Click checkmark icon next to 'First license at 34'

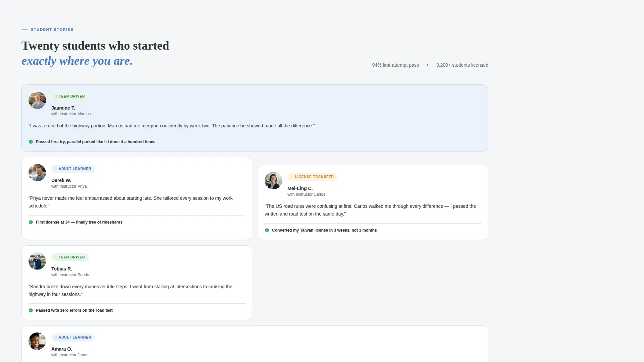click(x=31, y=222)
